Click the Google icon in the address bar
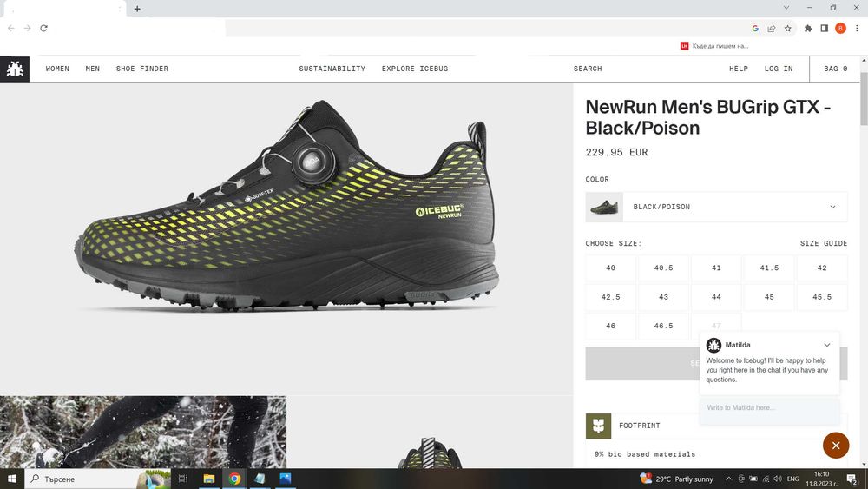 [x=755, y=29]
